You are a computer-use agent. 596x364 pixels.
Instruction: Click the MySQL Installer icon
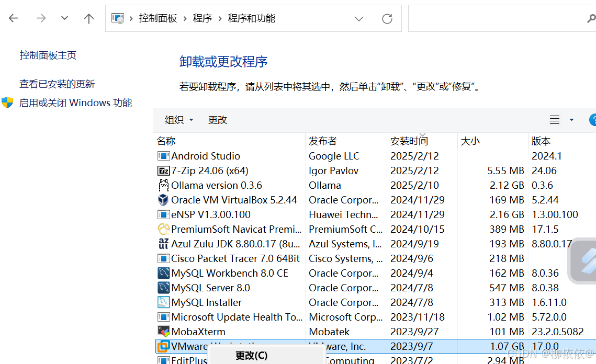(163, 302)
